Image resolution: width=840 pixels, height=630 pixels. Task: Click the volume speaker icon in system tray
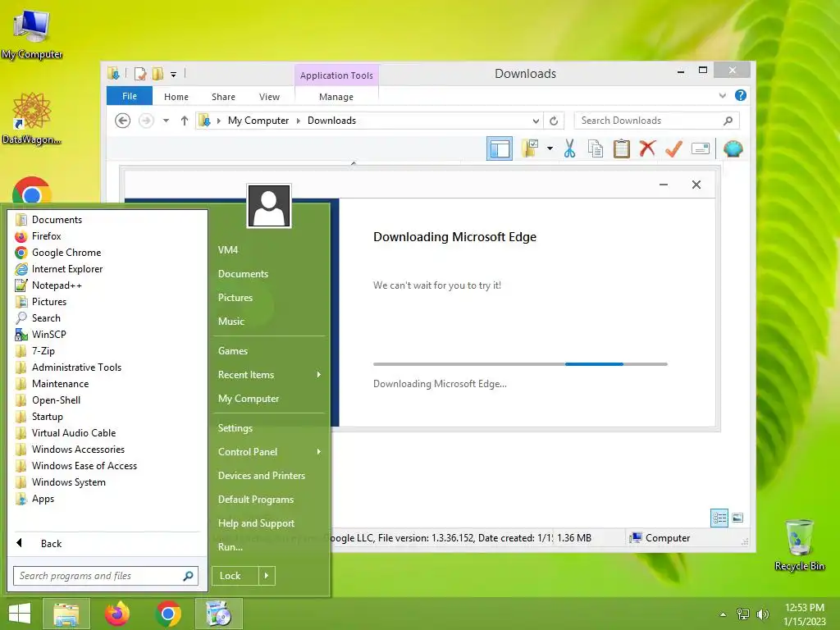pyautogui.click(x=763, y=614)
